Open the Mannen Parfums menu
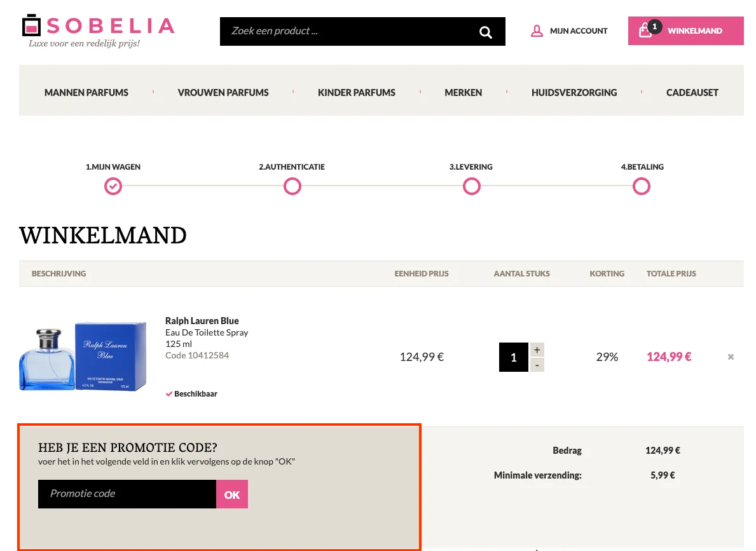The width and height of the screenshot is (756, 551). coord(86,93)
